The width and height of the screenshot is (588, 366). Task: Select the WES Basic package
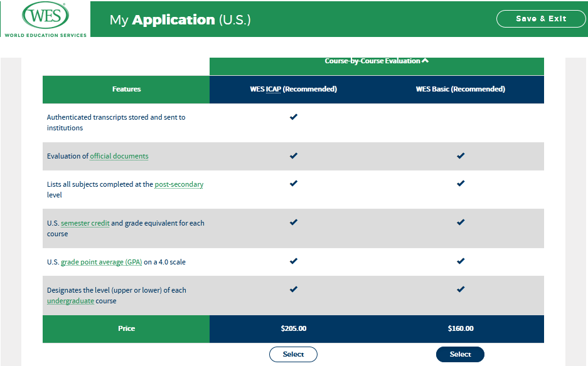point(460,354)
